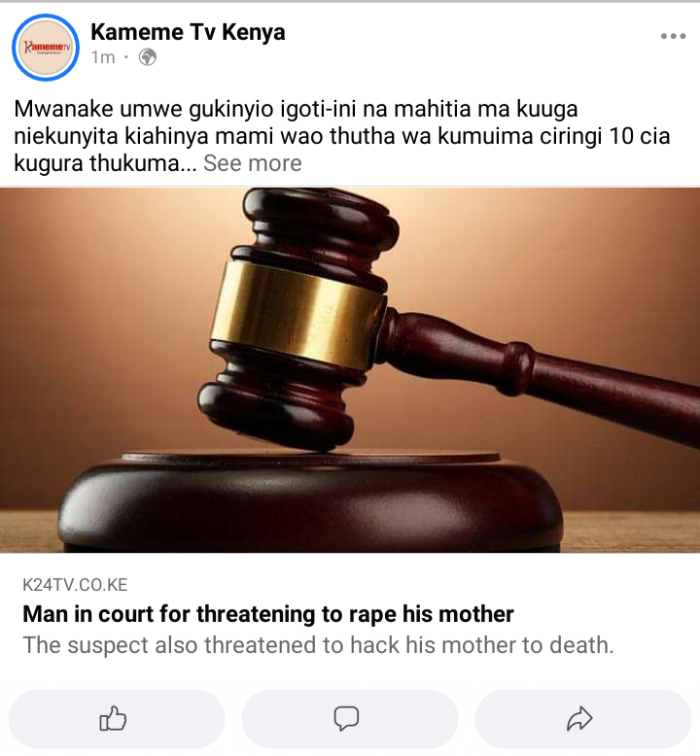Open the gavel article image
Viewport: 700px width, 756px height.
pyautogui.click(x=350, y=370)
